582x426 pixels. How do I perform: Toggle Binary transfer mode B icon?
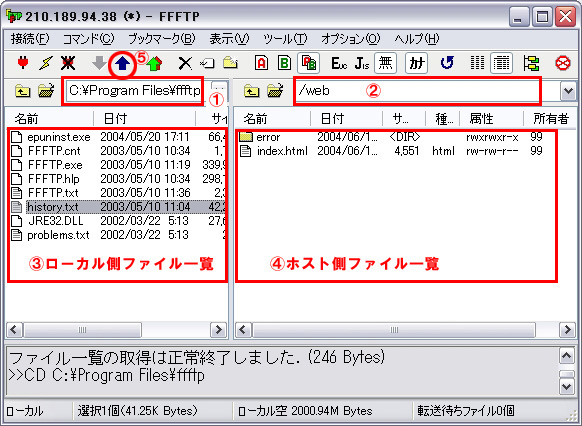pos(284,63)
